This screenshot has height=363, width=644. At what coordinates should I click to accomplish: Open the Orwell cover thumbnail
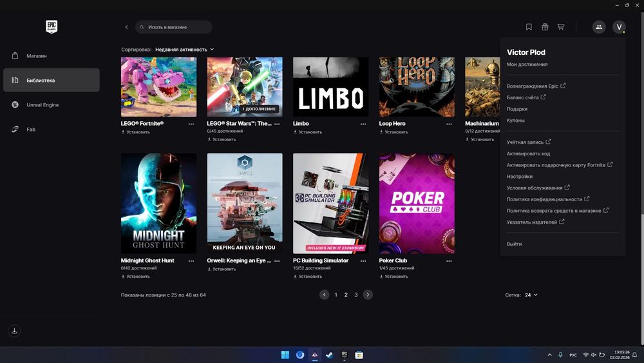(245, 204)
